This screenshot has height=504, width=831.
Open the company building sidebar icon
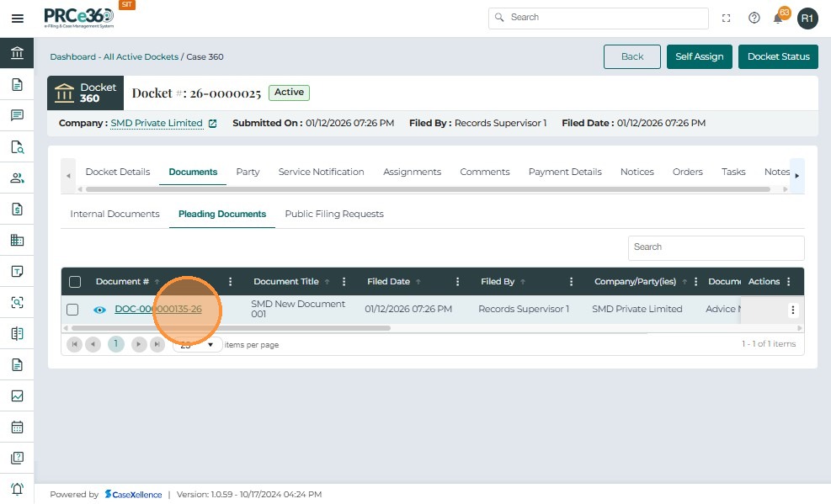coord(17,241)
